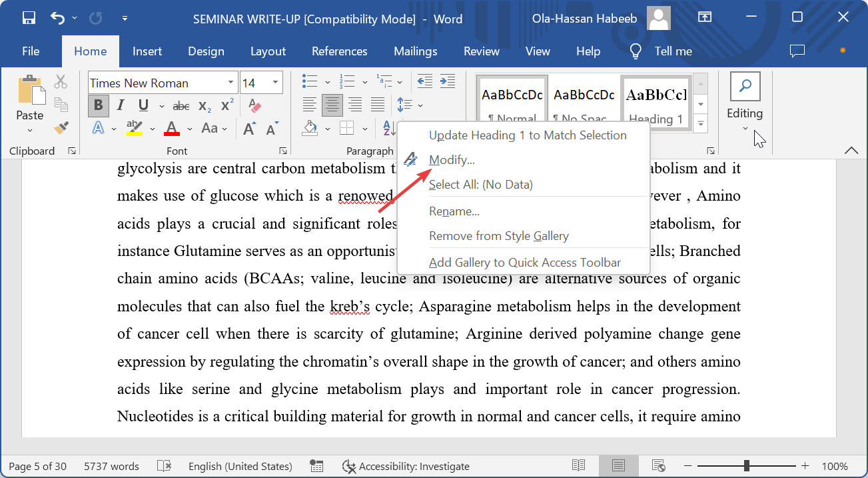Expand the Styles gallery More arrow
This screenshot has width=868, height=478.
tap(700, 123)
